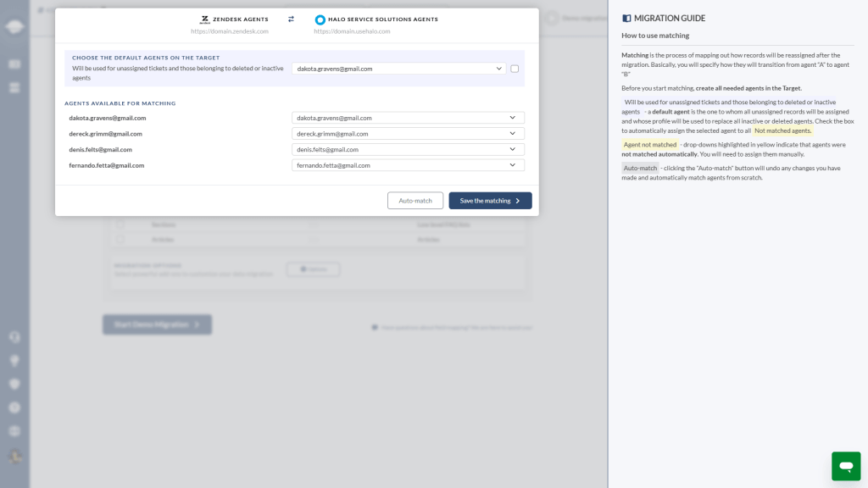Screen dimensions: 868x488
Task: Click the Auto-match button
Action: pos(415,200)
